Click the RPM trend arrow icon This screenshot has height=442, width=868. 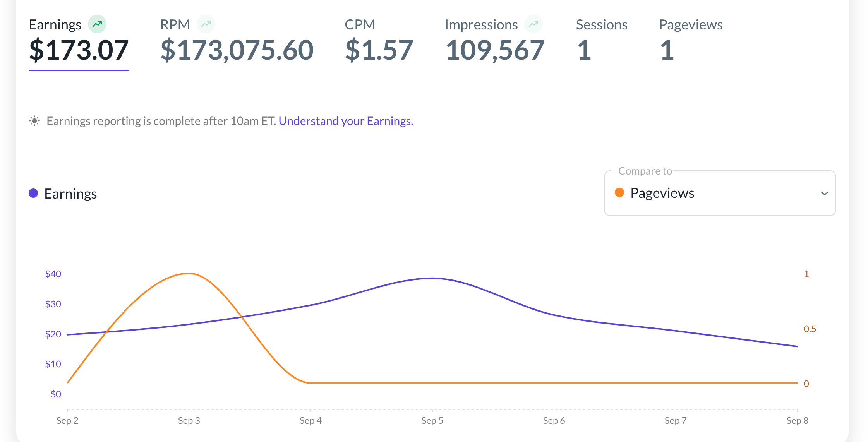coord(206,24)
